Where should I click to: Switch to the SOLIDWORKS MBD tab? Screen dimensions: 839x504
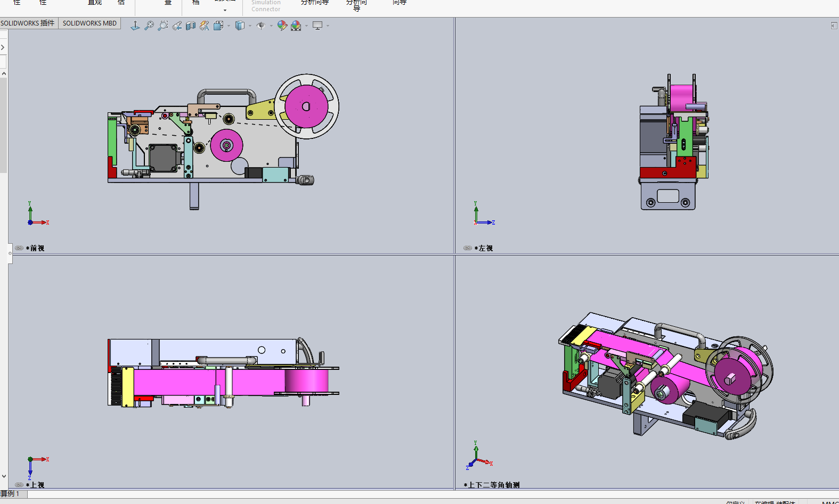pos(89,23)
